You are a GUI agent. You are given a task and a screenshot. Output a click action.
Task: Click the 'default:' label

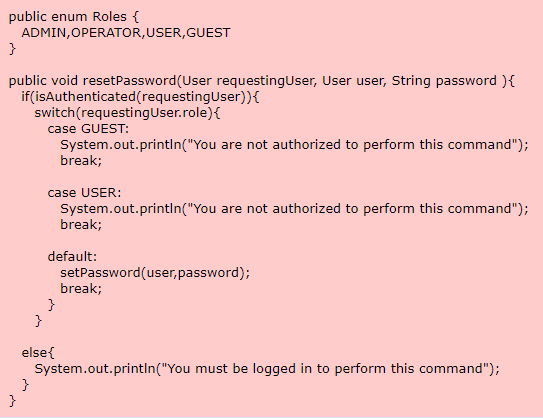72,257
